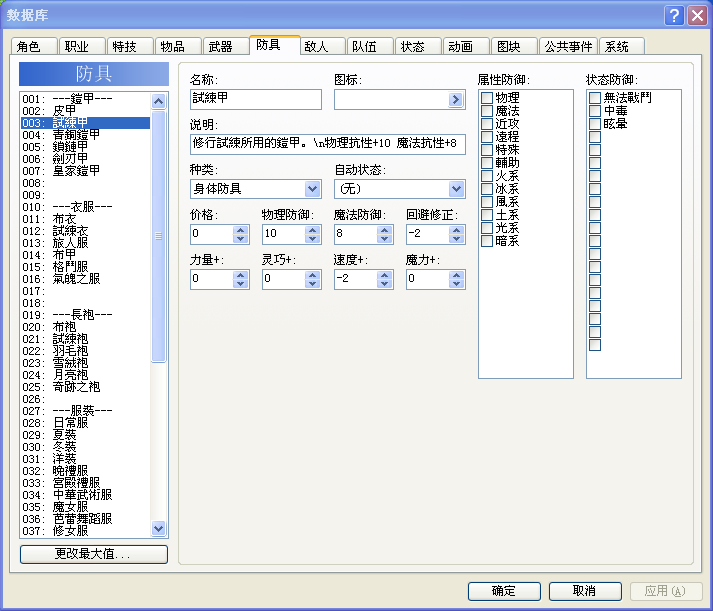
Task: Decrease 魔力+ value with down arrow
Action: [456, 284]
